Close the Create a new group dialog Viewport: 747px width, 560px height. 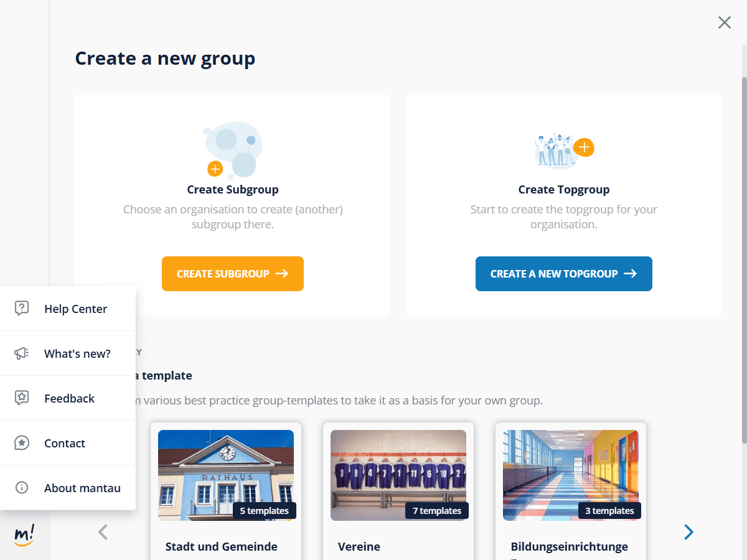725,23
